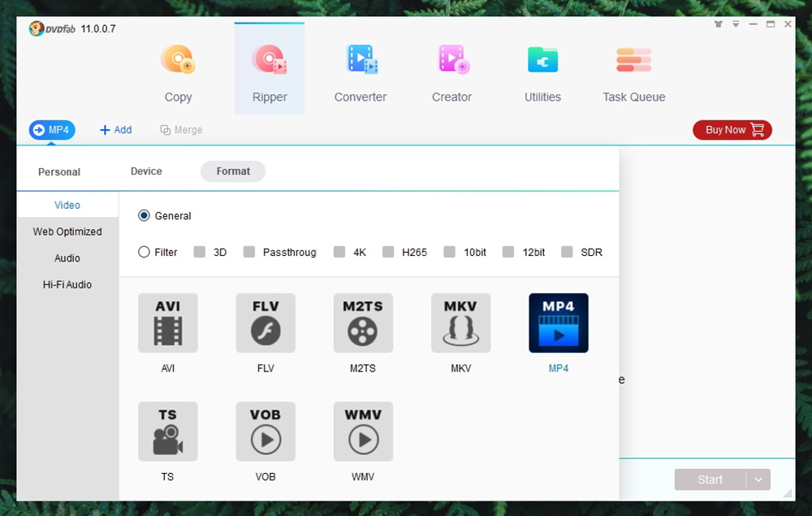Image resolution: width=812 pixels, height=516 pixels.
Task: Choose the FLV format icon
Action: (266, 323)
